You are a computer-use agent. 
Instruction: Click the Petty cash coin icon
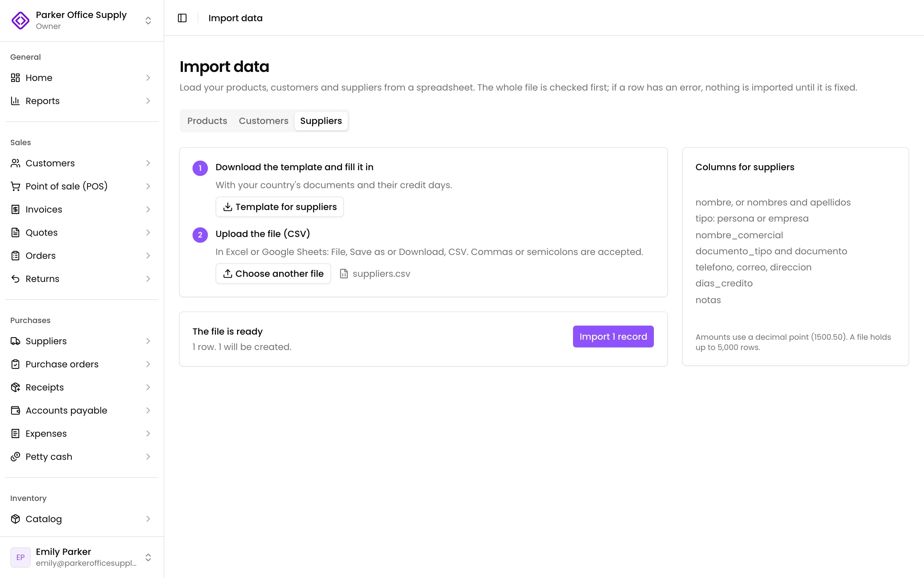click(x=15, y=457)
